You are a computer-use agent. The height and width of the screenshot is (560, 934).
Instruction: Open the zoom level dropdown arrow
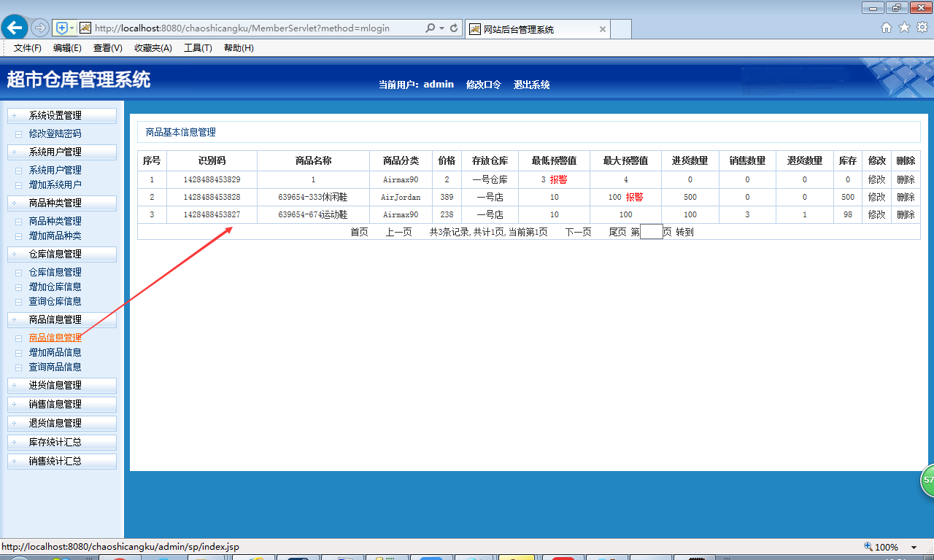(x=914, y=547)
